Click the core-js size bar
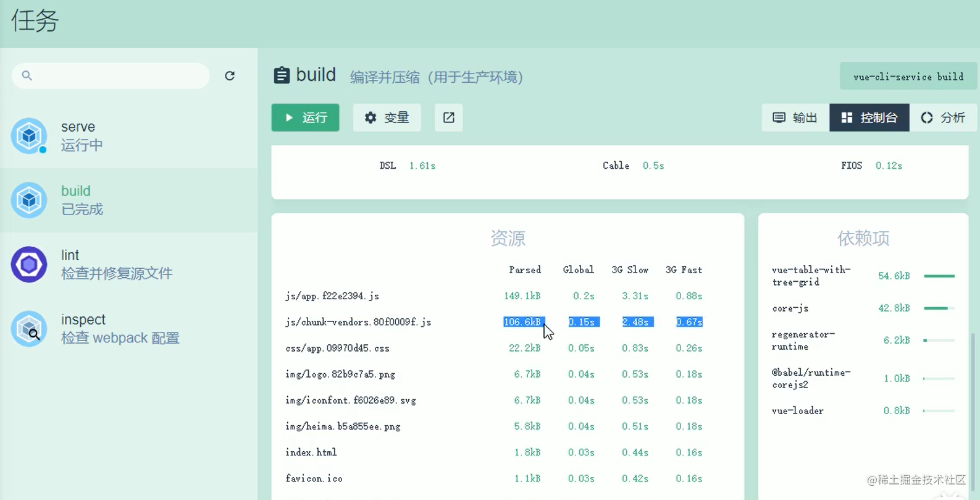Viewport: 980px width, 500px height. [x=939, y=308]
